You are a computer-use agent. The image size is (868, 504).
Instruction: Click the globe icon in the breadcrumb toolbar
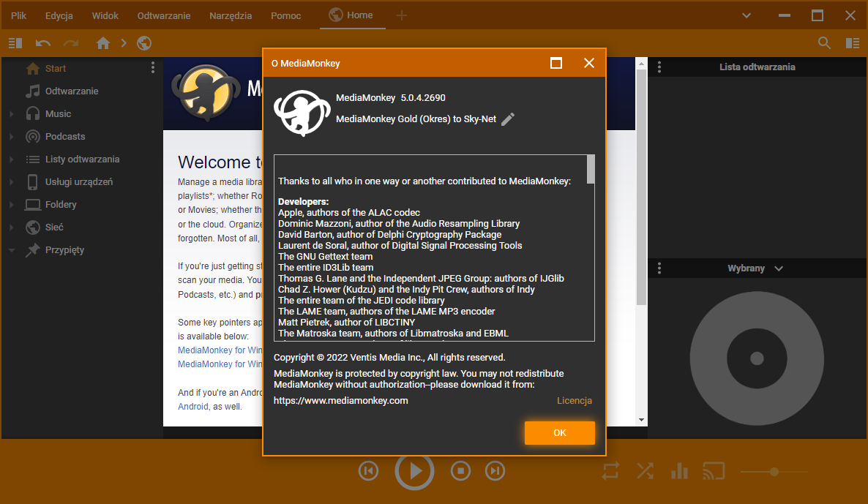click(144, 43)
